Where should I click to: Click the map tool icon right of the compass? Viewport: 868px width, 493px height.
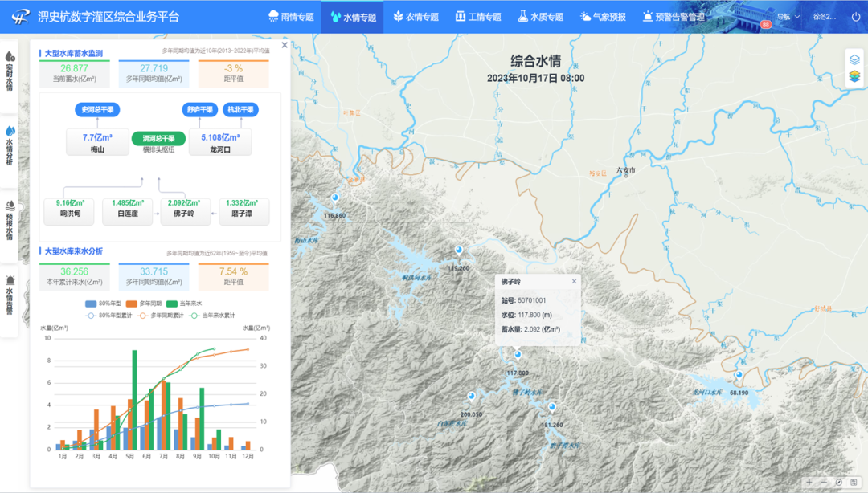pyautogui.click(x=854, y=483)
